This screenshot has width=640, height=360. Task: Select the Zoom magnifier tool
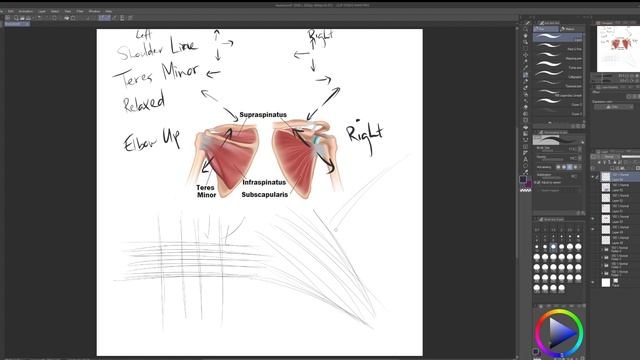pos(526,29)
